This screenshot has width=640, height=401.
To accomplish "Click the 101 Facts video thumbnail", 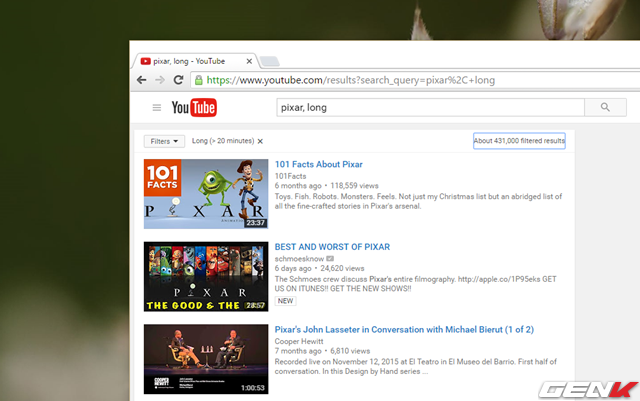I will click(x=205, y=194).
